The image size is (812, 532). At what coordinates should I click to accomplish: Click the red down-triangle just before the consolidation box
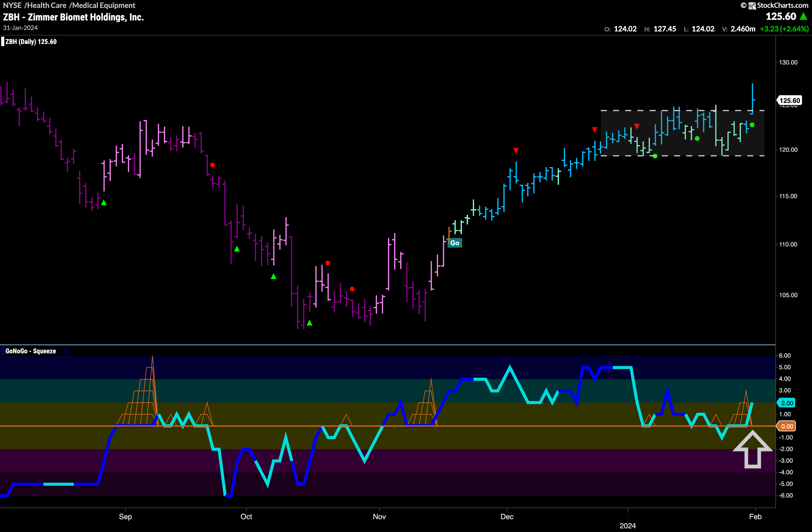595,130
